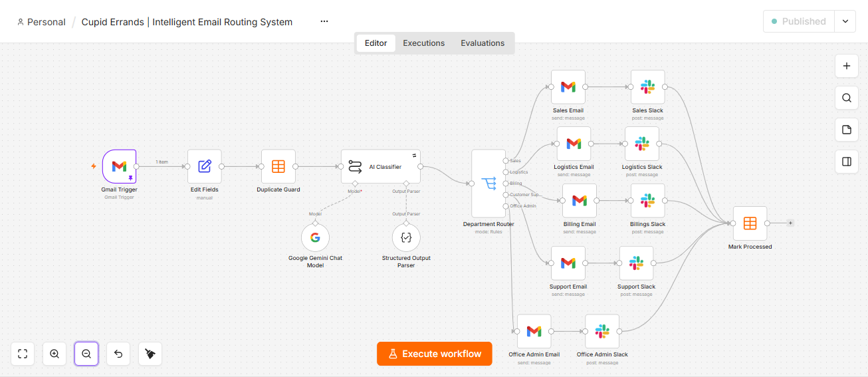Viewport: 868px width, 377px height.
Task: Click the Execute workflow button
Action: click(435, 354)
